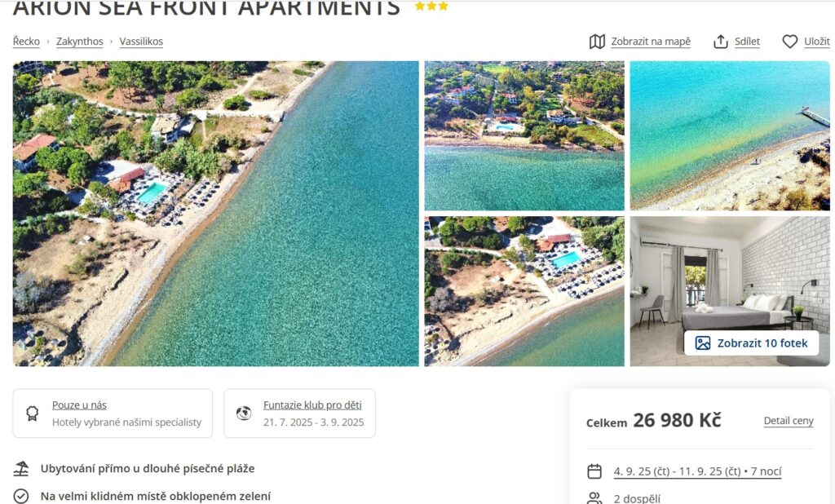
Task: Click the award ribbon icon next to Pouze u nás
Action: tap(33, 413)
